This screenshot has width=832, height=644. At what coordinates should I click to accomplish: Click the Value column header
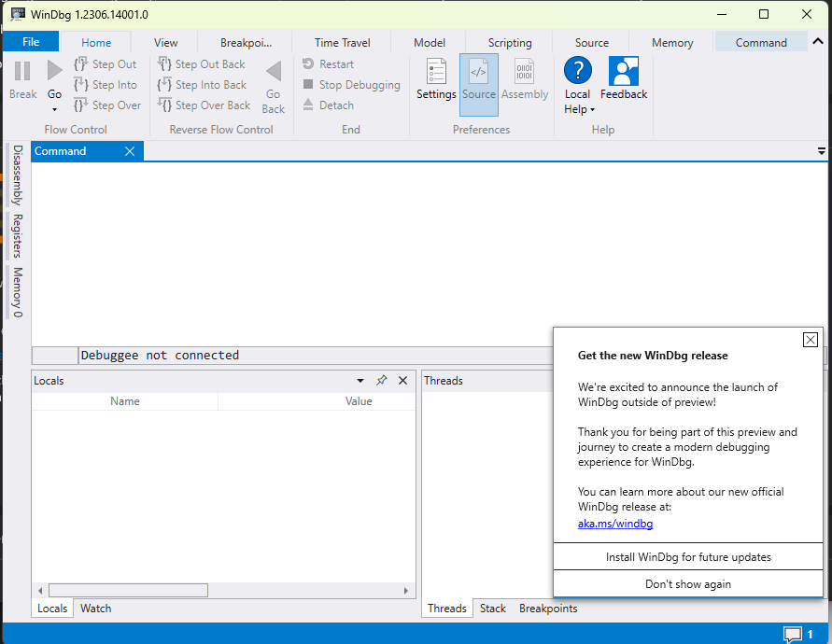pyautogui.click(x=359, y=401)
